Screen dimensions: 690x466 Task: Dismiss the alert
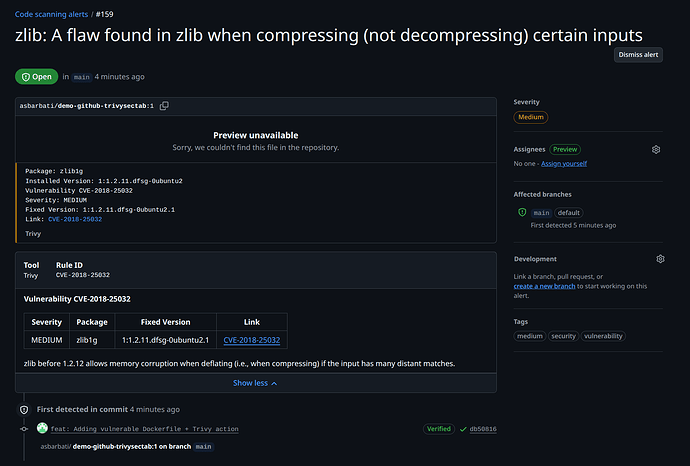coord(638,55)
